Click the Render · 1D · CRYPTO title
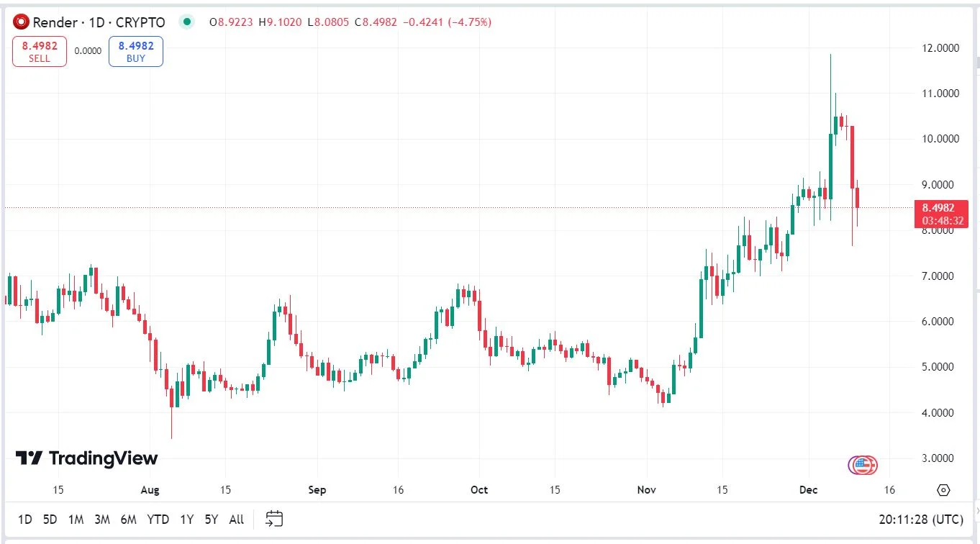980x544 pixels. click(99, 22)
